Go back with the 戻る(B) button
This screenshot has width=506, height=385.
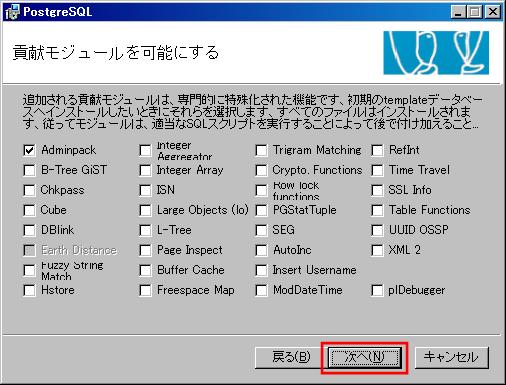coord(291,357)
